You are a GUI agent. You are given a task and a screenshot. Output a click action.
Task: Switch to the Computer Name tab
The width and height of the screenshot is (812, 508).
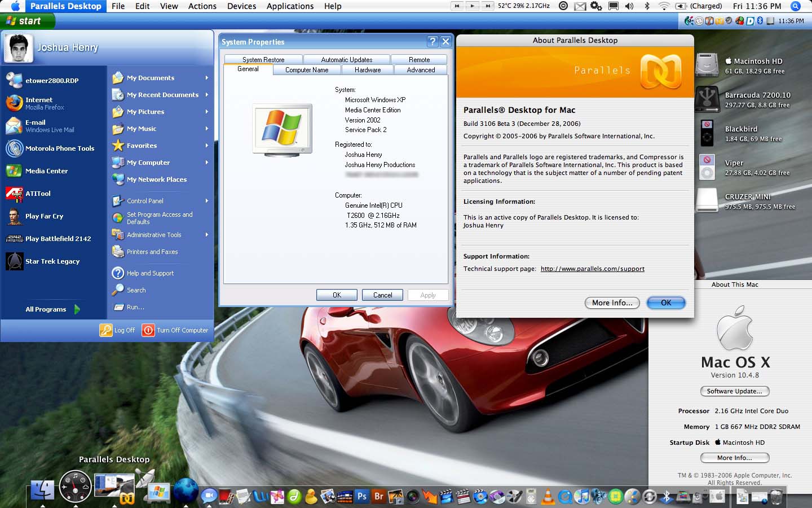307,70
